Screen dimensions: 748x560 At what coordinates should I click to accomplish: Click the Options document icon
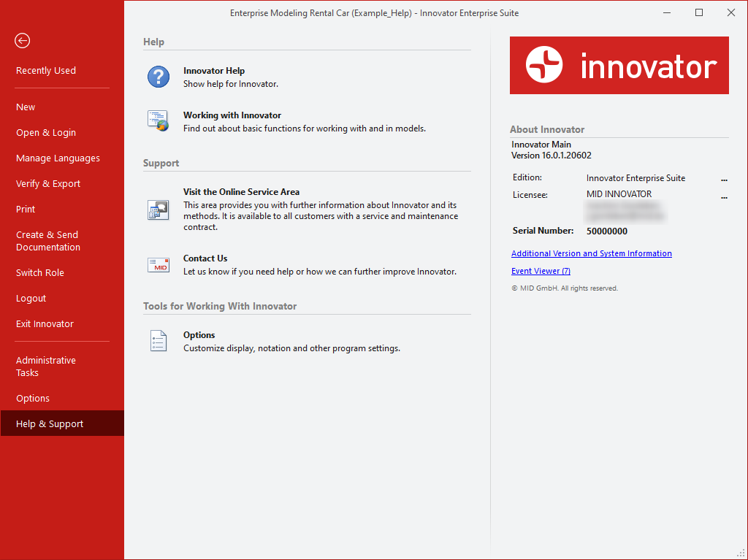159,340
